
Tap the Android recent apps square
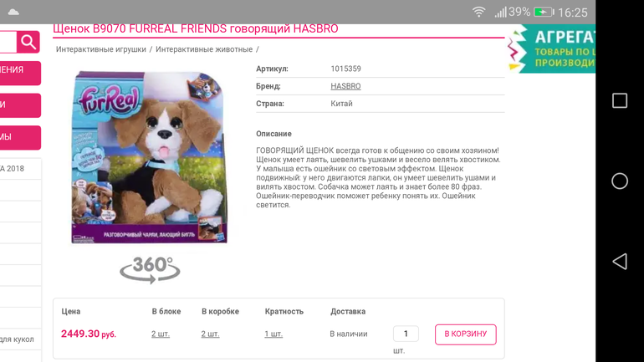click(619, 101)
